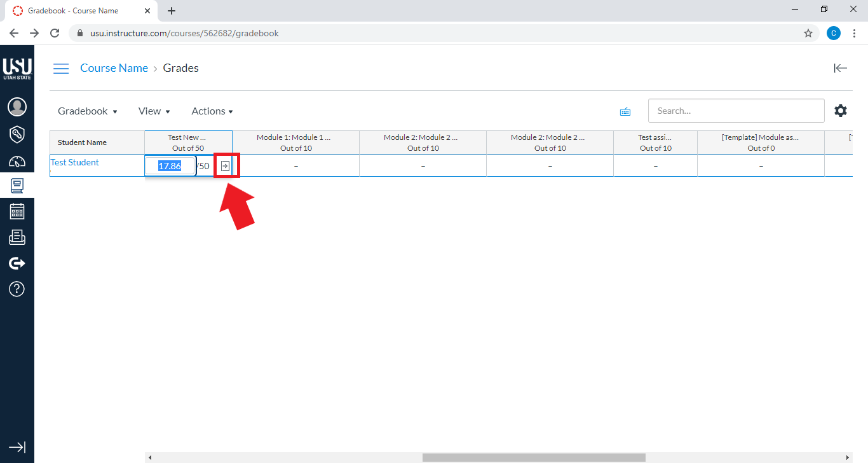Open Test Student's grades link
Viewport: 868px width, 463px height.
[x=74, y=162]
